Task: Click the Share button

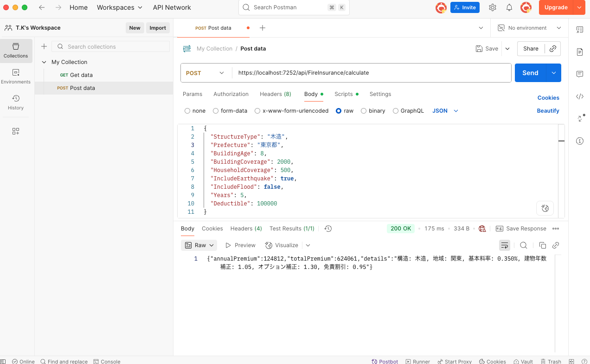Action: tap(531, 49)
